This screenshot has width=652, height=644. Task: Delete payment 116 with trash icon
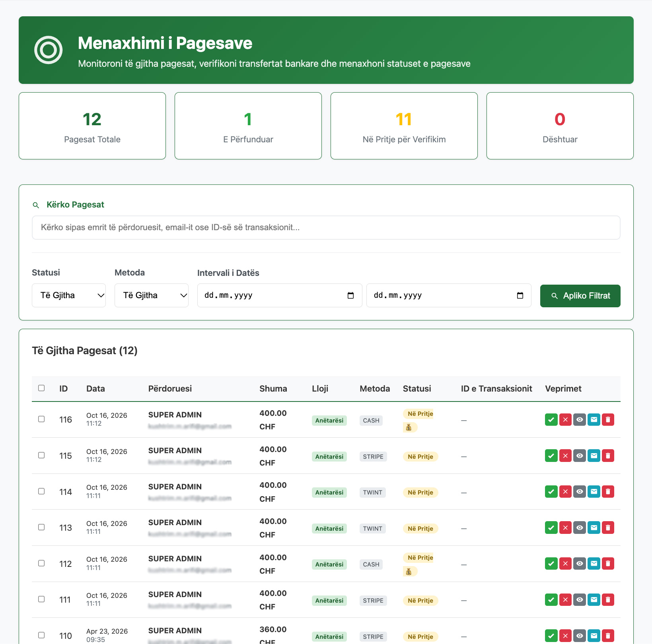click(x=608, y=420)
